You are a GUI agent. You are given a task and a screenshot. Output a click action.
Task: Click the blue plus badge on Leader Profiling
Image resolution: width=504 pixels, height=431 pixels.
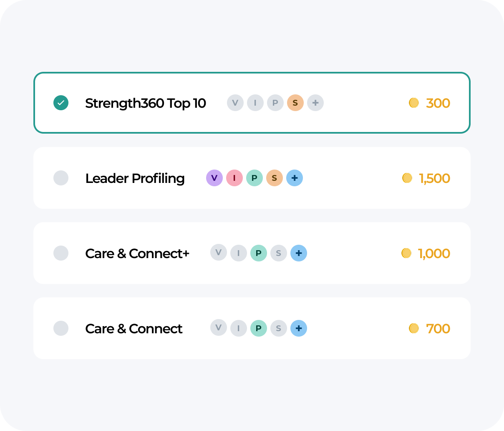[x=295, y=178]
